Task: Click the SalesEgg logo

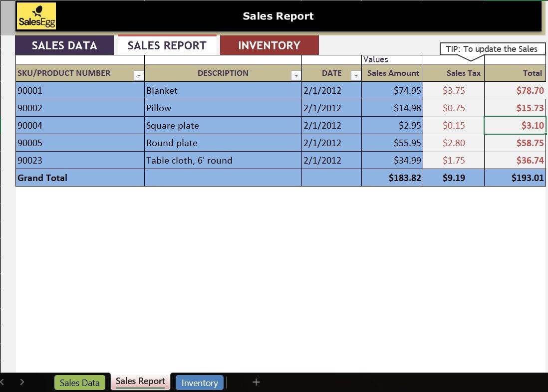Action: 37,17
